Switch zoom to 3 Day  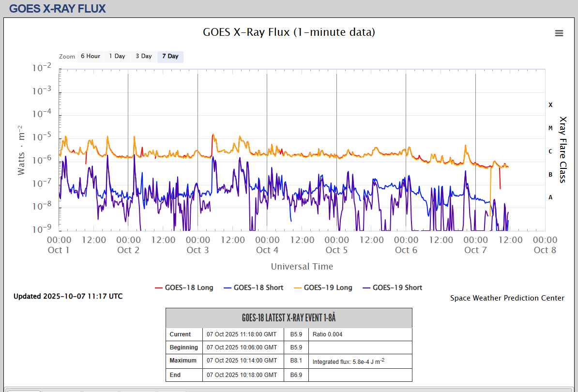click(x=144, y=56)
